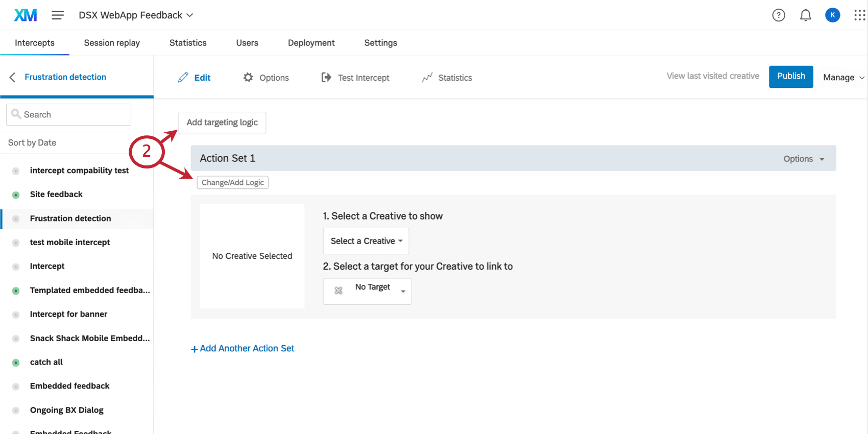Click status dot beside intercept compability test
Screen dimensions: 868x434
16,171
